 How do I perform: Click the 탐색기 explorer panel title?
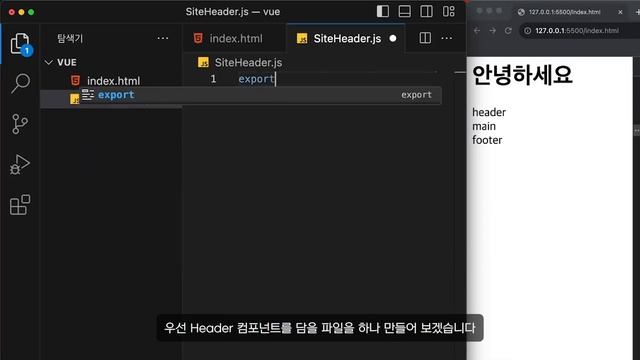pyautogui.click(x=70, y=38)
